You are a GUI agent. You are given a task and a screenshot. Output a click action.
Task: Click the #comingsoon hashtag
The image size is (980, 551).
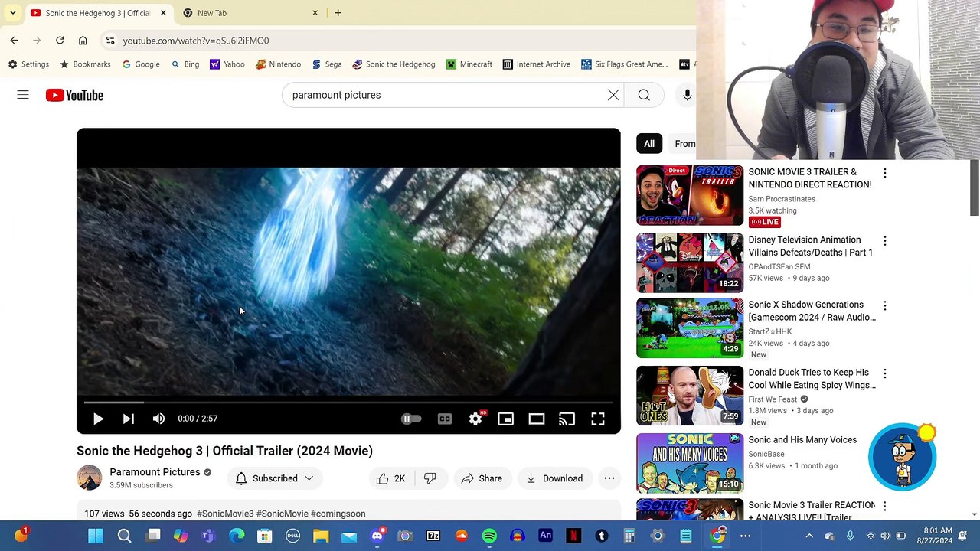coord(338,514)
